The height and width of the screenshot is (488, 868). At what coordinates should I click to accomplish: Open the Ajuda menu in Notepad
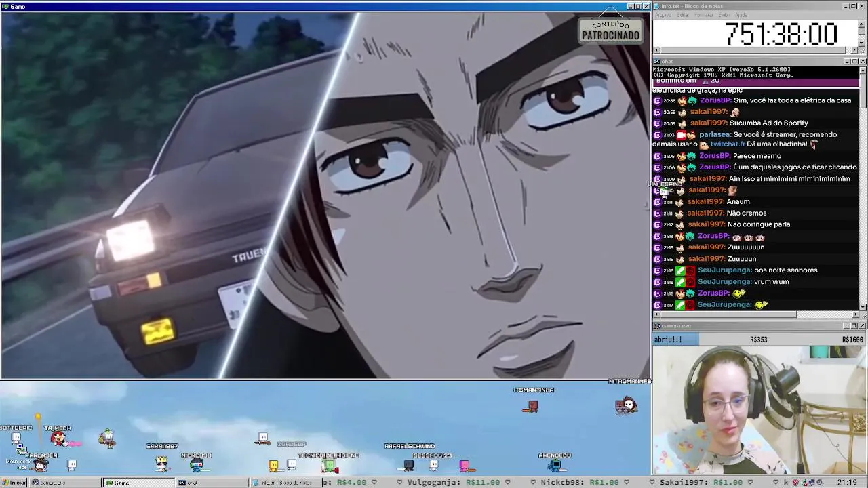click(x=741, y=15)
